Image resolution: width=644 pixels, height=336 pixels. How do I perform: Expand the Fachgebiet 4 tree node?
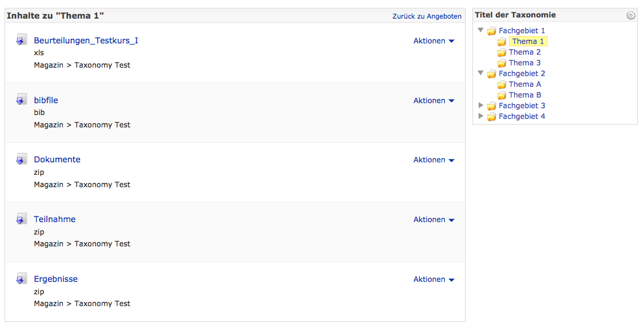click(x=481, y=116)
